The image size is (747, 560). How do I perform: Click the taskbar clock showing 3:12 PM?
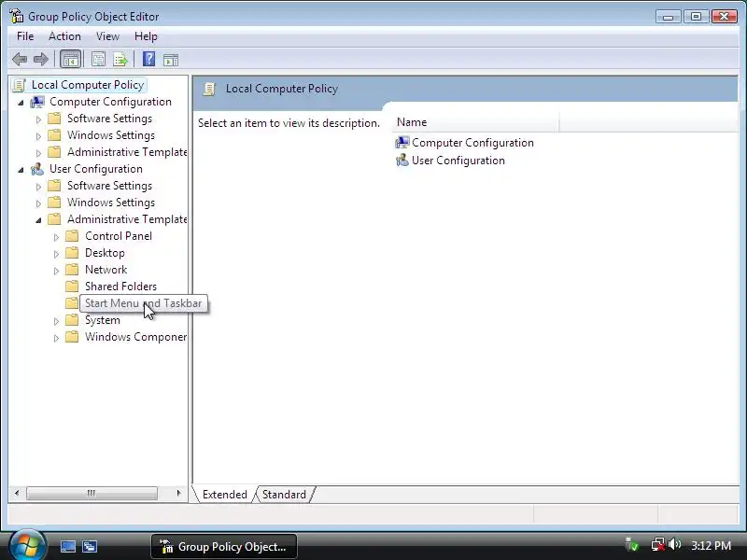click(x=711, y=545)
